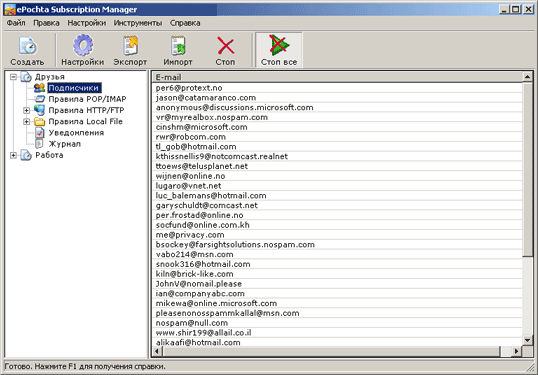This screenshot has width=538, height=375.
Task: Select anonymous@discussions.microsoft.com row
Action: pos(338,107)
